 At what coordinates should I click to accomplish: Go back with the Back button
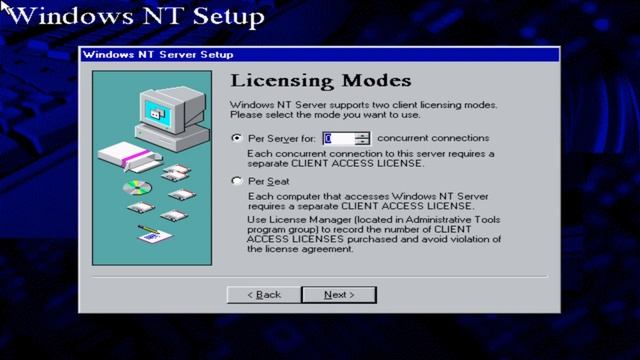[264, 295]
